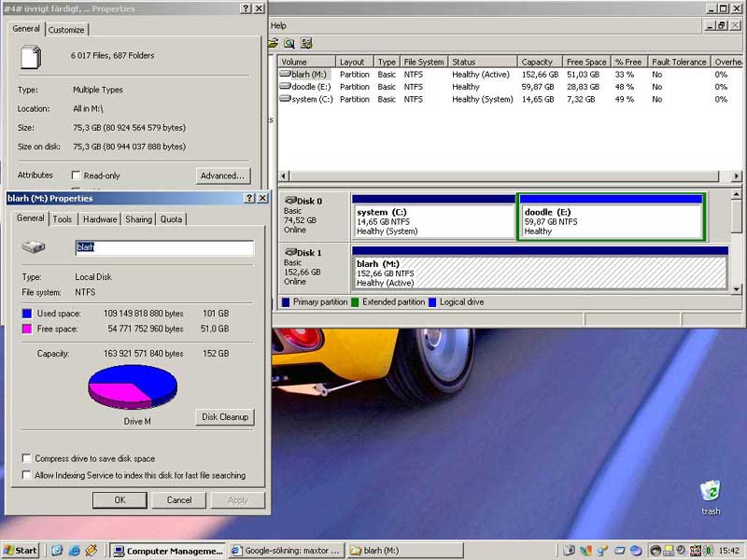Switch to Computer Management taskbar button
Image resolution: width=747 pixels, height=560 pixels.
coord(168,551)
